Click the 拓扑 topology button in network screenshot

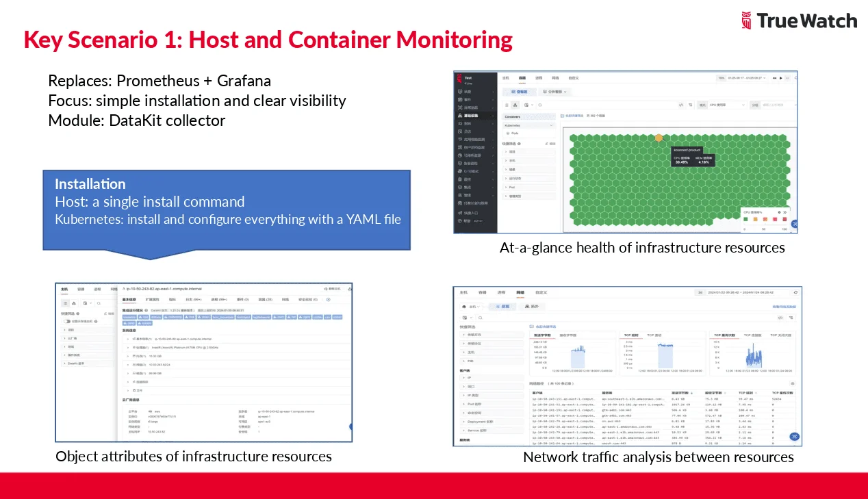[x=532, y=307]
